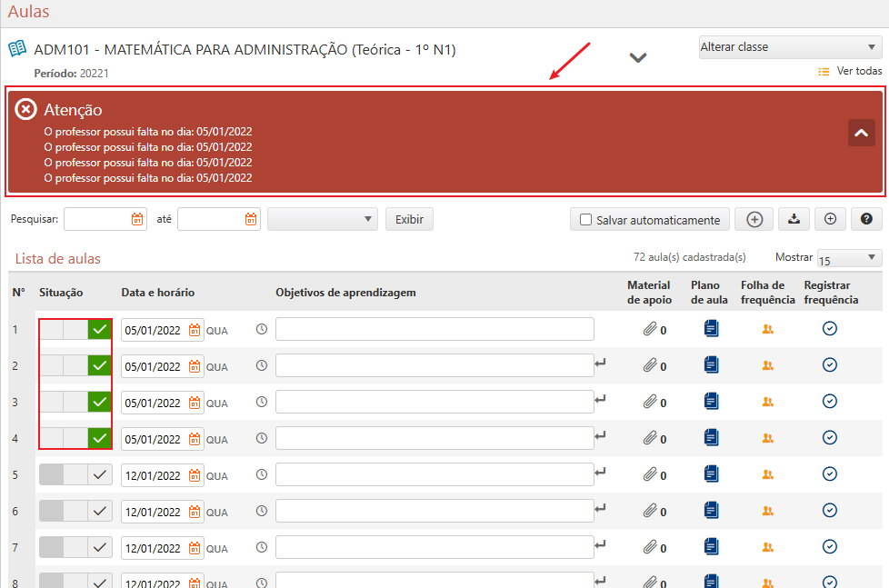
Task: Click the 'Ver todas' list icon
Action: 824,72
